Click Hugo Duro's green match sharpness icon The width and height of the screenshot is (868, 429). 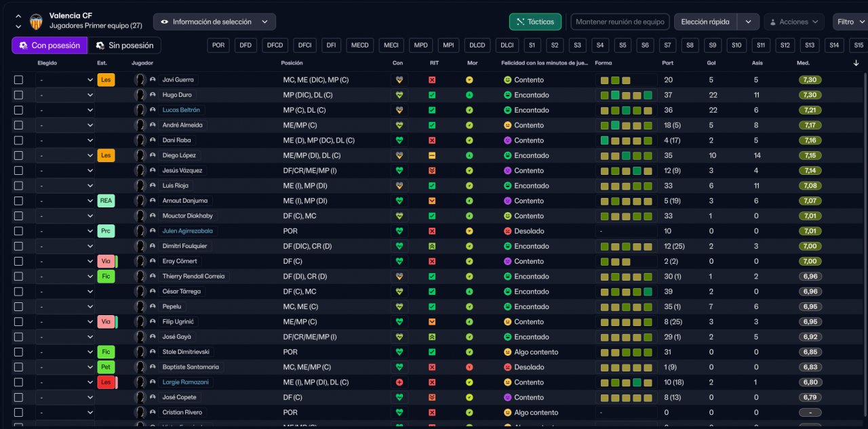tap(432, 95)
